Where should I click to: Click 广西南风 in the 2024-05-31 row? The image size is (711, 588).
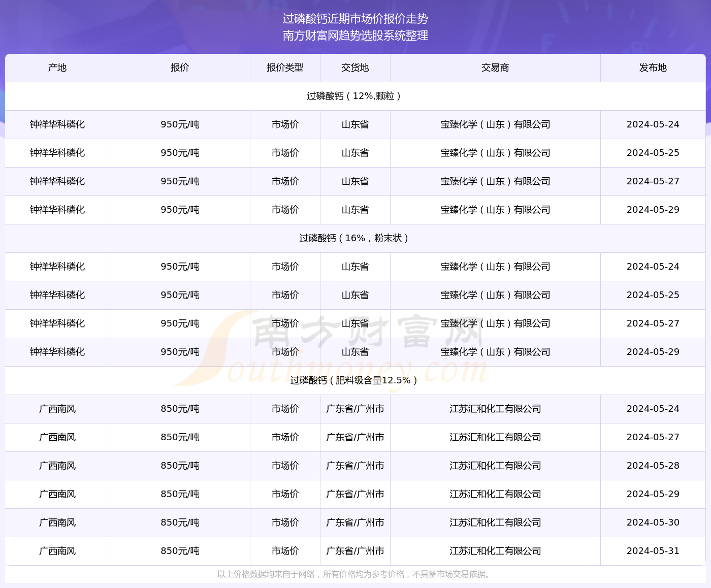pyautogui.click(x=57, y=551)
